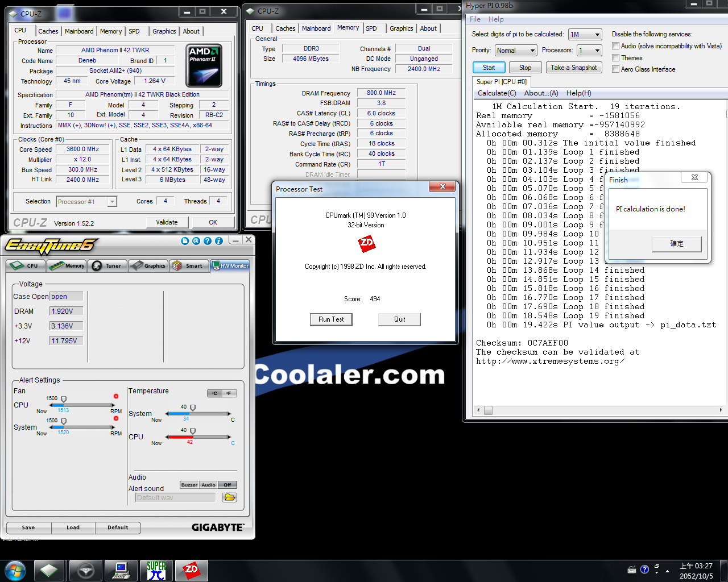Image resolution: width=728 pixels, height=582 pixels.
Task: Click the EasyTune6 help question mark icon
Action: 208,241
